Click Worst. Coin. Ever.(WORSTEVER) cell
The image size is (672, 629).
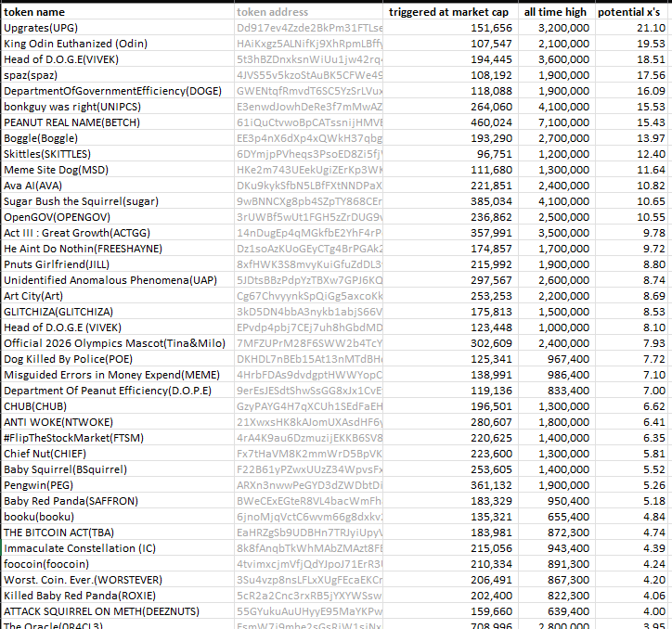point(118,580)
